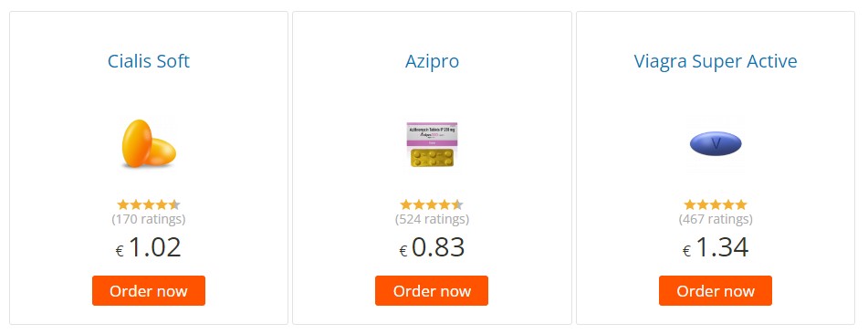This screenshot has width=868, height=334.
Task: Click the star rating for Cialis Soft
Action: click(149, 205)
